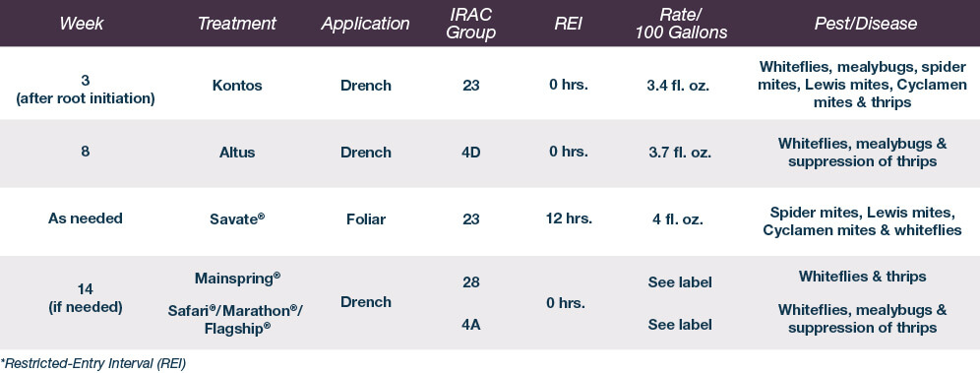Click the Restricted-Entry Interval footnote
This screenshot has height=373, width=980.
pos(93,363)
